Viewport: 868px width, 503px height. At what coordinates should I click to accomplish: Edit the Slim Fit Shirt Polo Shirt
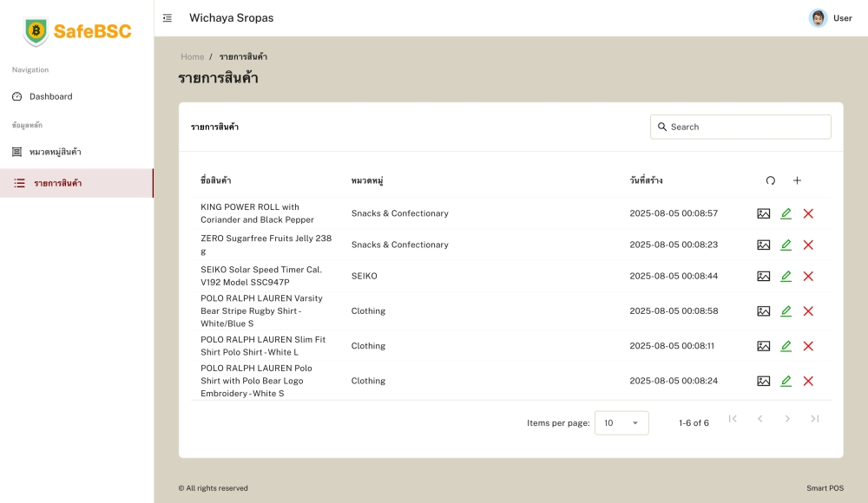[x=786, y=346]
